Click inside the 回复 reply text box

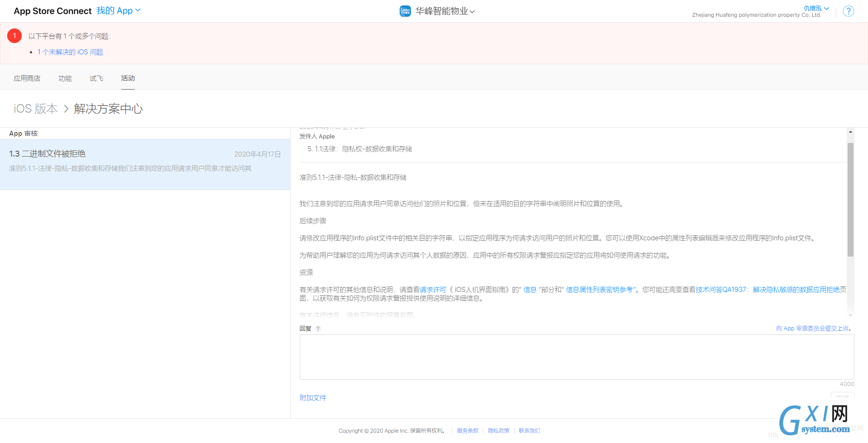pos(577,357)
